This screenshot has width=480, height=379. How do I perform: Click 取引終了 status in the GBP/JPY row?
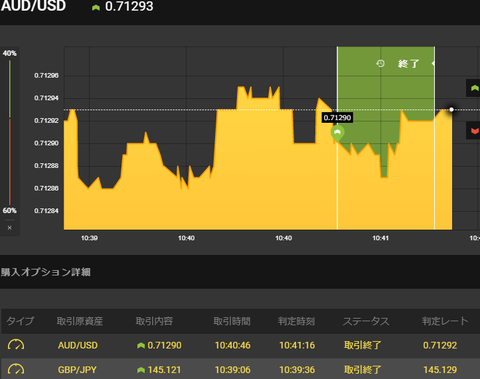pyautogui.click(x=363, y=370)
